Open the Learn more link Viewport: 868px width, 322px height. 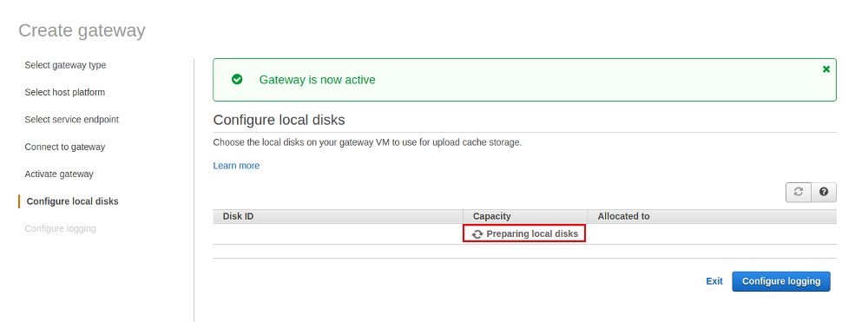236,166
